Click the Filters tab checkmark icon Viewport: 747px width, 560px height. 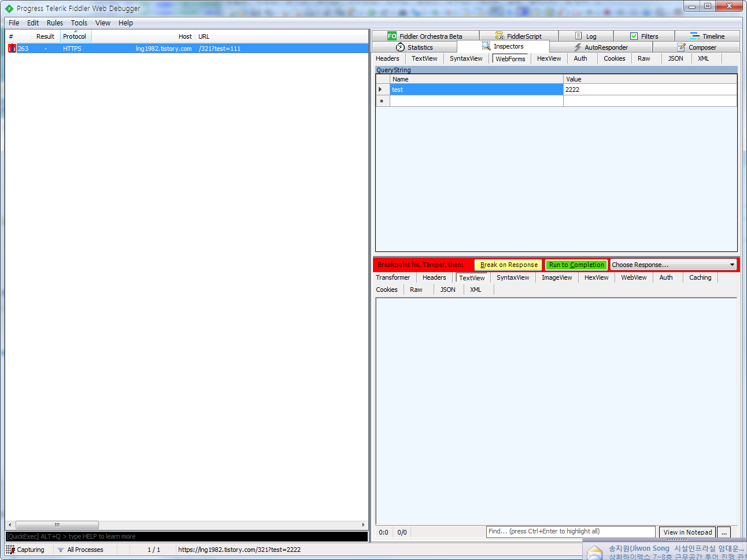(x=634, y=36)
